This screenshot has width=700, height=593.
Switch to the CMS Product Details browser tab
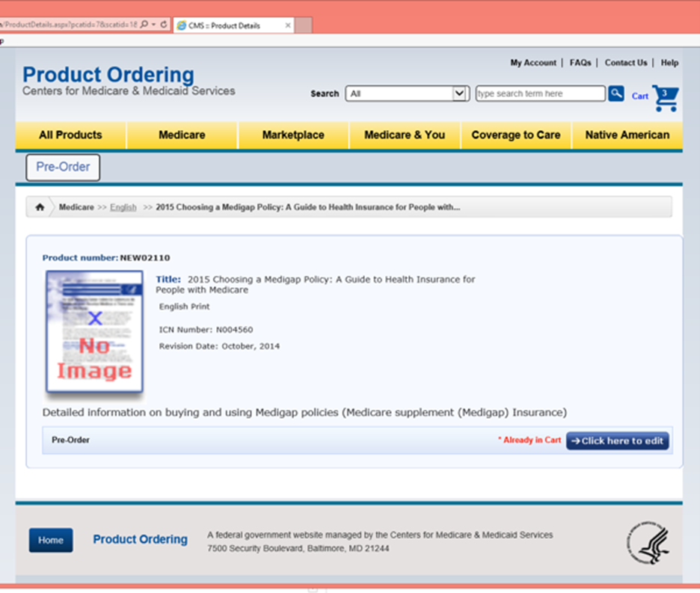coord(233,25)
